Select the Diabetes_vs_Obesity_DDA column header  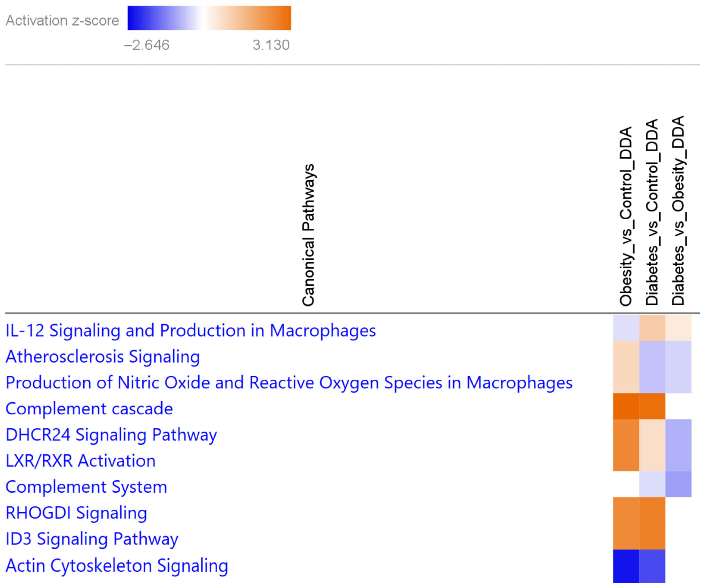coord(678,210)
